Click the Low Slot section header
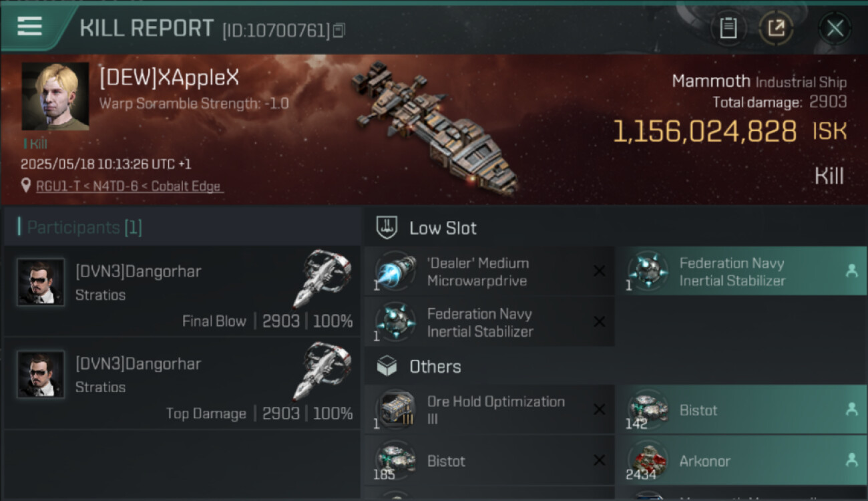This screenshot has height=501, width=868. [x=443, y=228]
